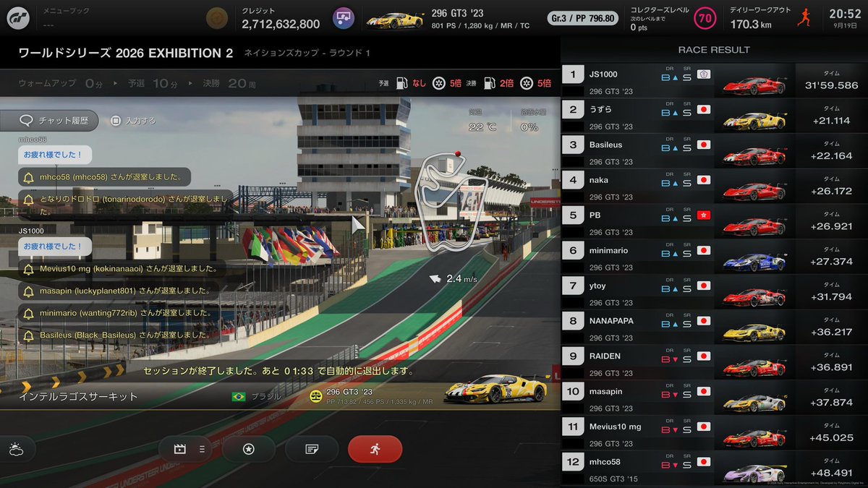Click the お疲れ様でした message from mhco58
The image size is (868, 488).
tap(54, 155)
